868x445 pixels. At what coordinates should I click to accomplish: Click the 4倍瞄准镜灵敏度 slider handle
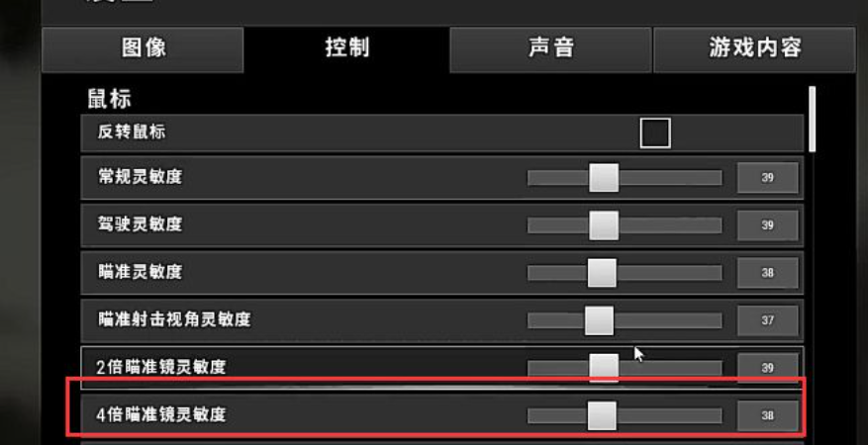coord(602,415)
